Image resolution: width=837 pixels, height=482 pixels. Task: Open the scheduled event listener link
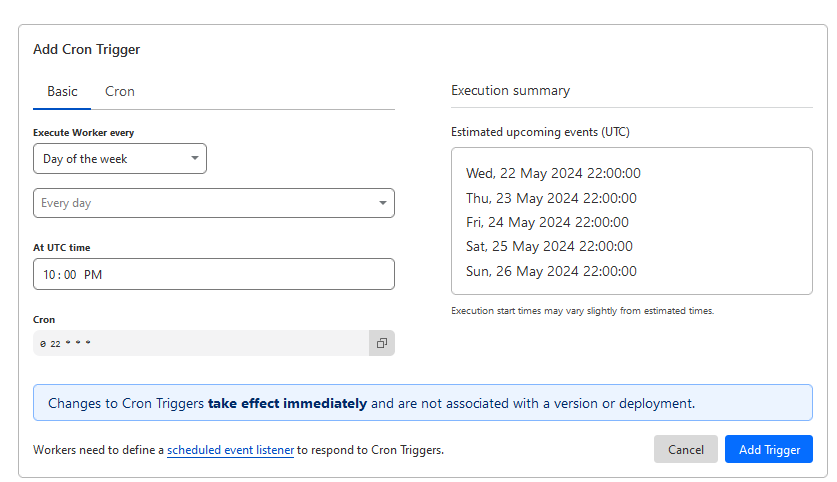[230, 450]
